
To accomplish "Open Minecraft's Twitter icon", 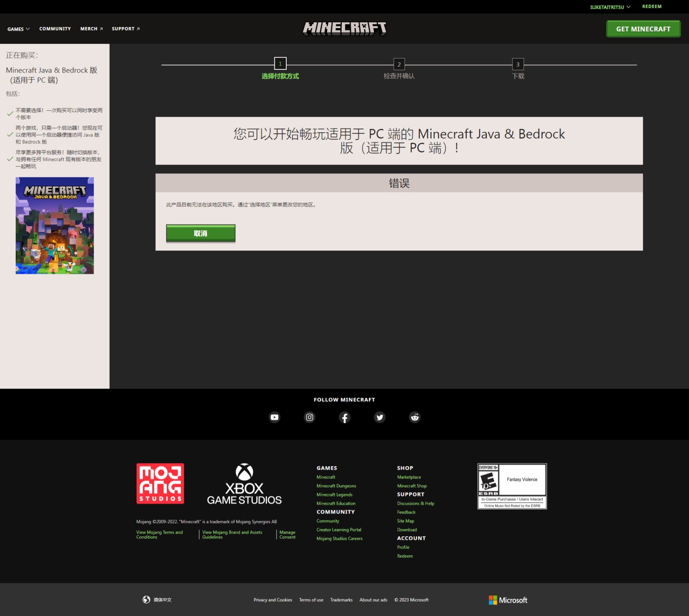I will 380,417.
